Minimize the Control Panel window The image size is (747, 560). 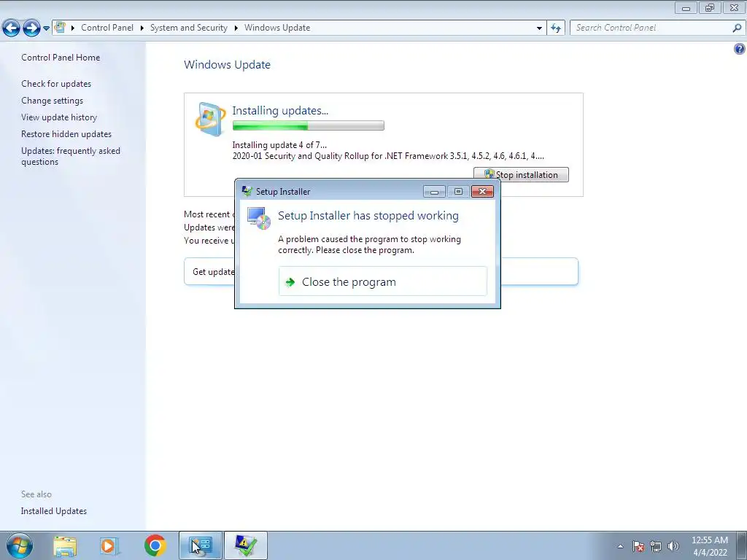tap(686, 7)
